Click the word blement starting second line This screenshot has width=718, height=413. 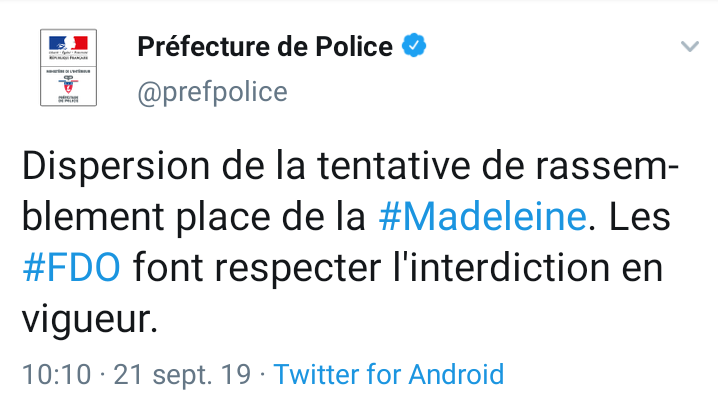pyautogui.click(x=93, y=216)
